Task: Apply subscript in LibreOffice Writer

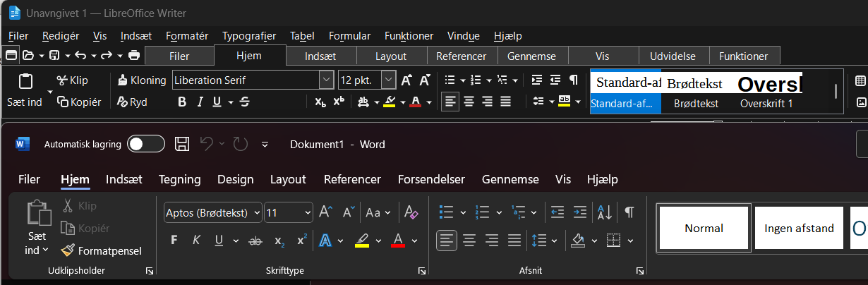Action: (x=320, y=102)
